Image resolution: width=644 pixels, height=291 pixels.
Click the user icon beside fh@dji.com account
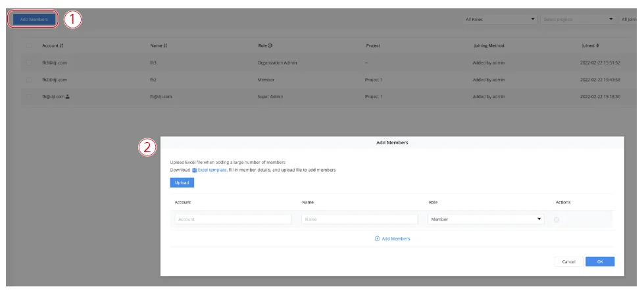(x=68, y=96)
